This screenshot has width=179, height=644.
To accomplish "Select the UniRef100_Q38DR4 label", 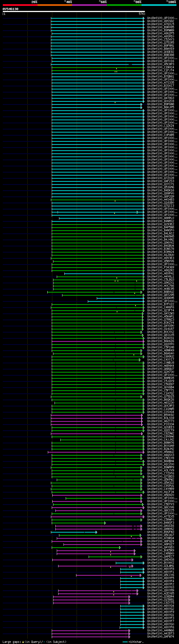I will [161, 596].
